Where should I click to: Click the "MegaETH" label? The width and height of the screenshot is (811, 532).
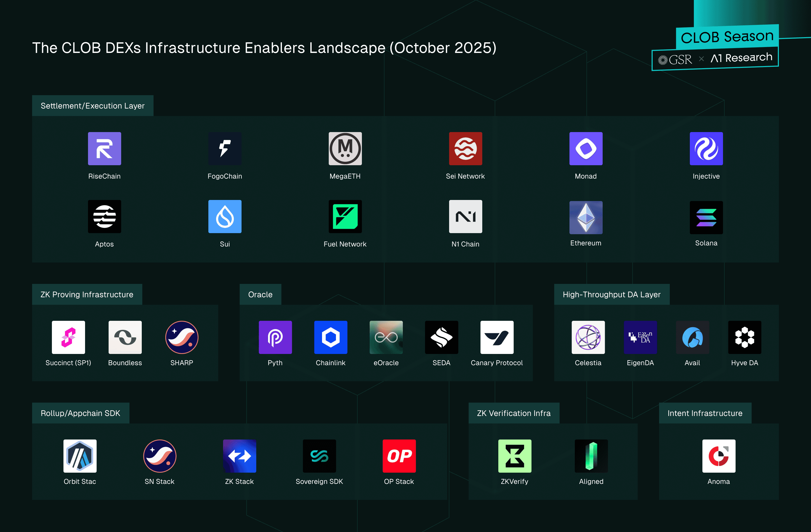pos(345,176)
